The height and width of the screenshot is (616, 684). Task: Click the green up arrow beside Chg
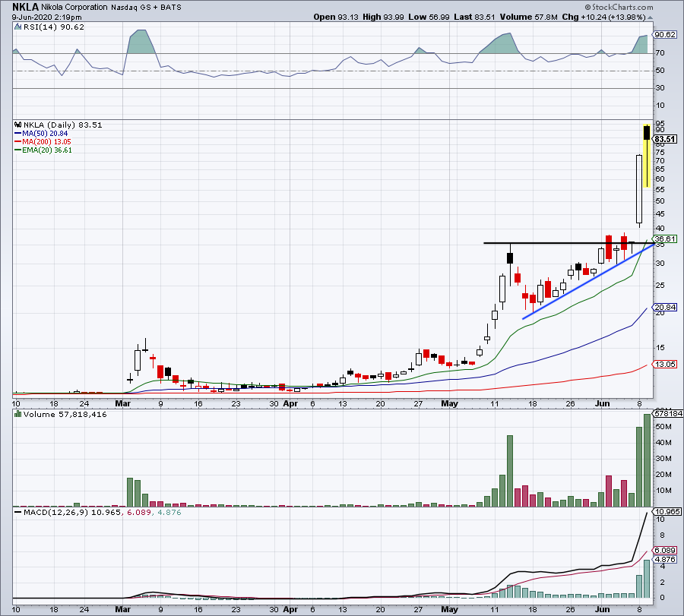(x=650, y=17)
